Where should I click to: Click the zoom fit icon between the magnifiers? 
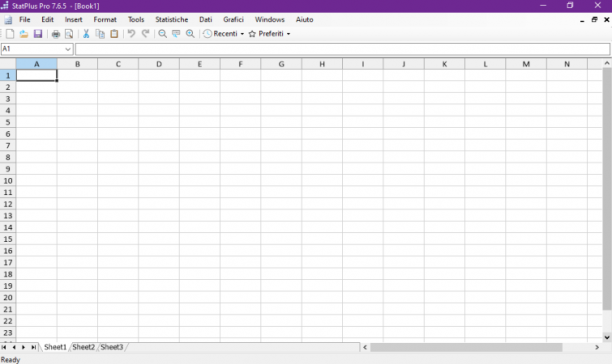[176, 34]
